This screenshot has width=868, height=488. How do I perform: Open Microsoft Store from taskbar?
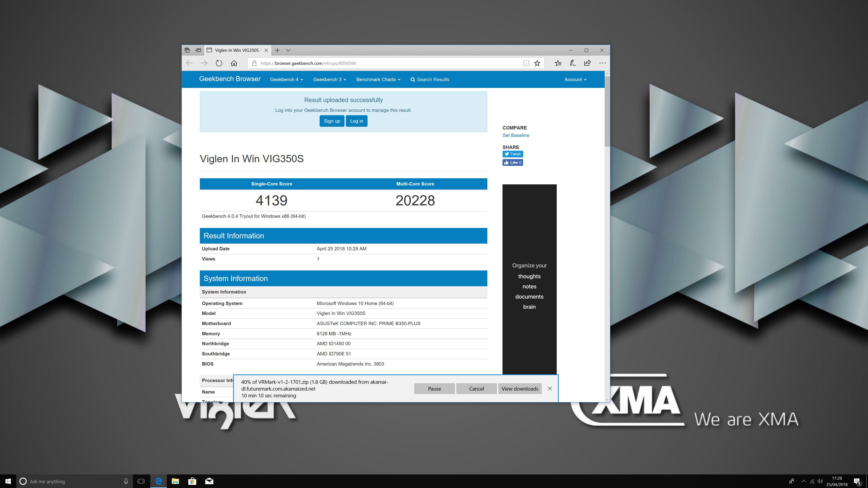192,481
